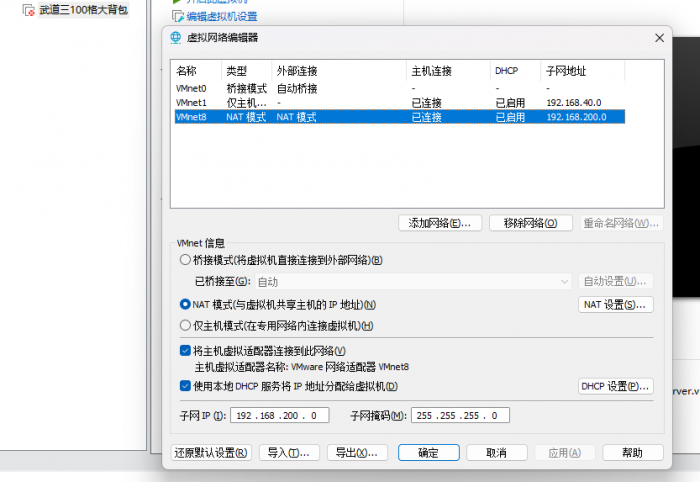Toggle the 使用本地 DHCP 服务 checkbox
The width and height of the screenshot is (700, 482).
(x=184, y=385)
